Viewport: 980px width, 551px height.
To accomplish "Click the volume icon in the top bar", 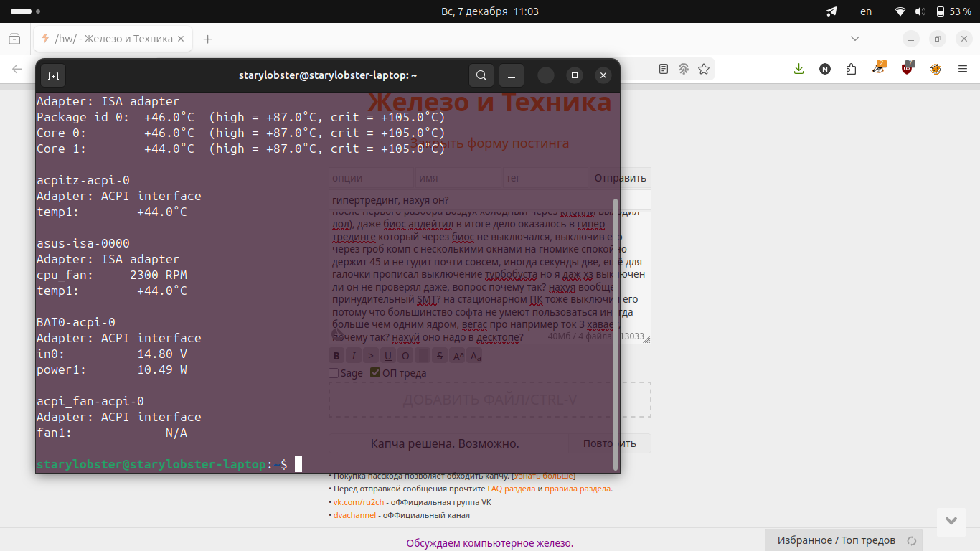I will point(920,11).
